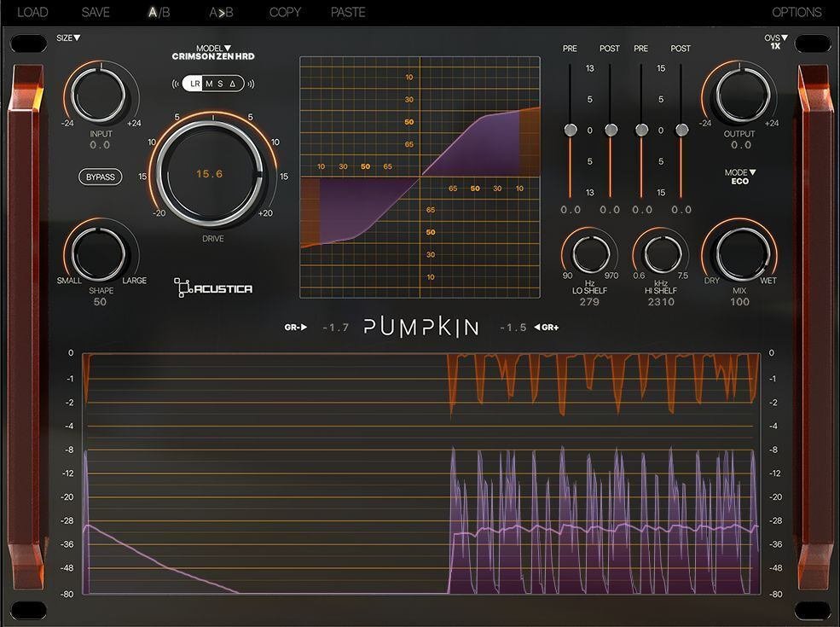This screenshot has height=627, width=840.
Task: Click the gain reduction history graph
Action: pyautogui.click(x=421, y=473)
